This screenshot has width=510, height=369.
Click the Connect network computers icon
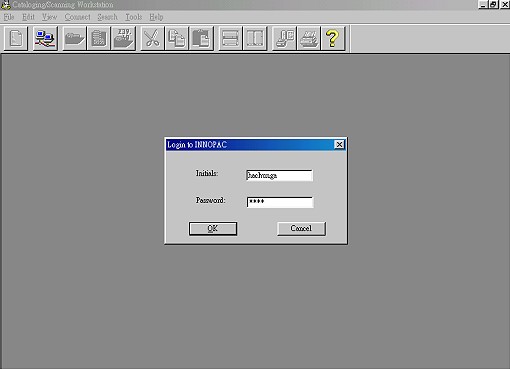(x=45, y=38)
